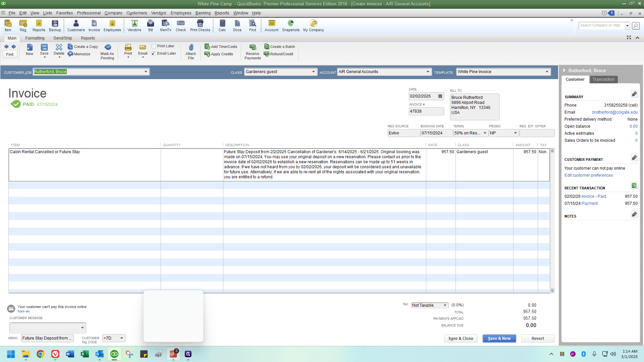Click the Find button under navigation arrows
This screenshot has height=362, width=644.
10,54
